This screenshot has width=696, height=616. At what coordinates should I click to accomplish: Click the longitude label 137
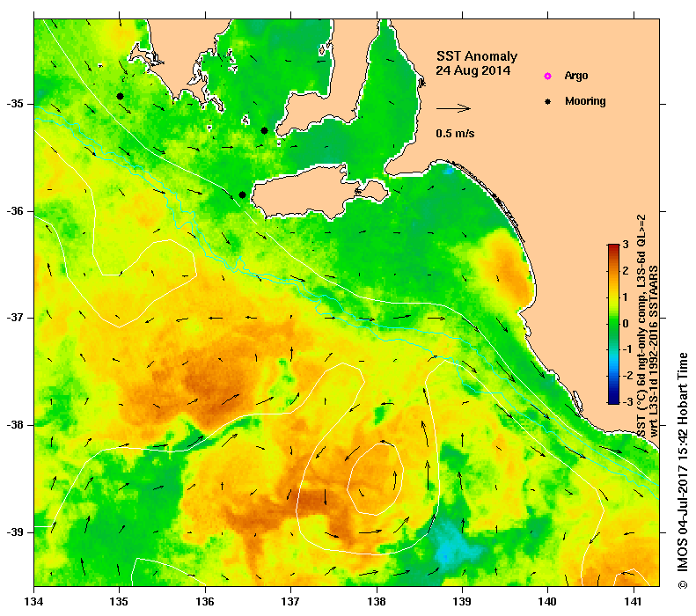[x=290, y=602]
